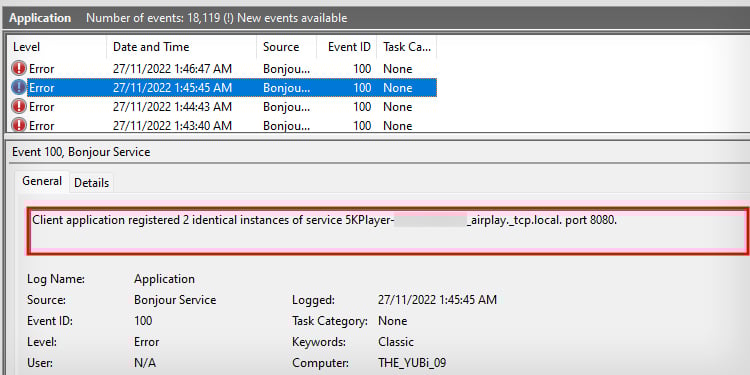Click the error icon of 1:44:43 AM event
This screenshot has height=375, width=750.
(x=19, y=106)
